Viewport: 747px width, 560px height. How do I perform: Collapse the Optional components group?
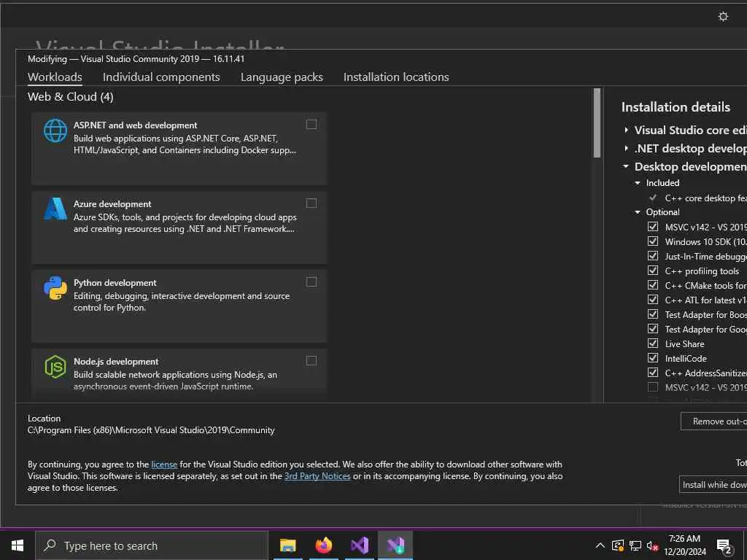(x=638, y=212)
